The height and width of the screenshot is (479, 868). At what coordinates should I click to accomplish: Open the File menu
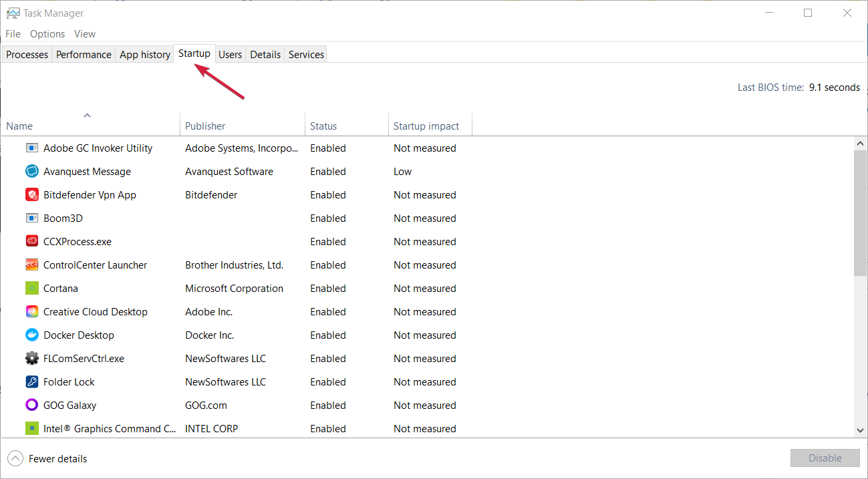pos(13,33)
